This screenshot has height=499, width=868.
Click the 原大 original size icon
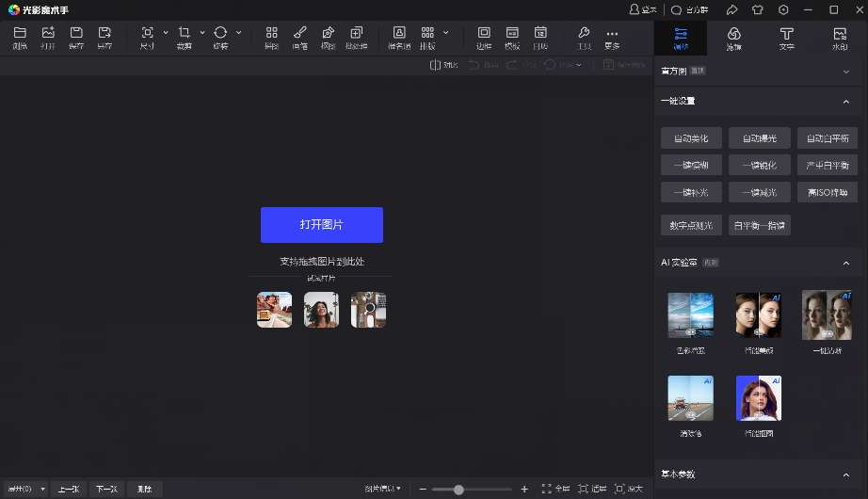point(619,489)
